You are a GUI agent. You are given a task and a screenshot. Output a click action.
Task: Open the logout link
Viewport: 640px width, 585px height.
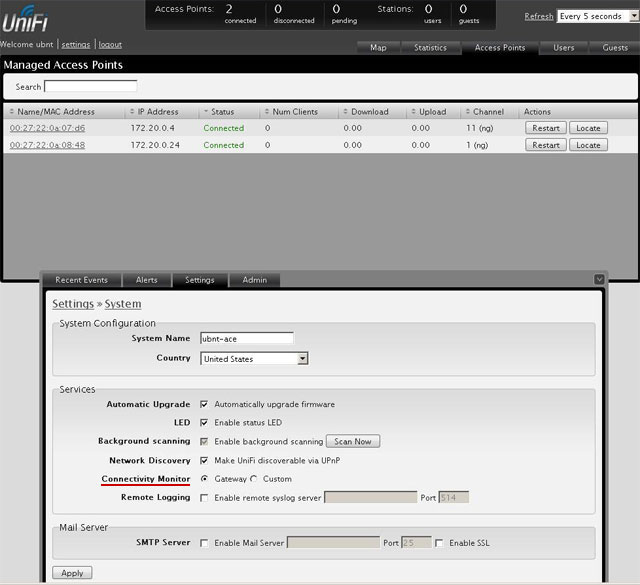(110, 45)
